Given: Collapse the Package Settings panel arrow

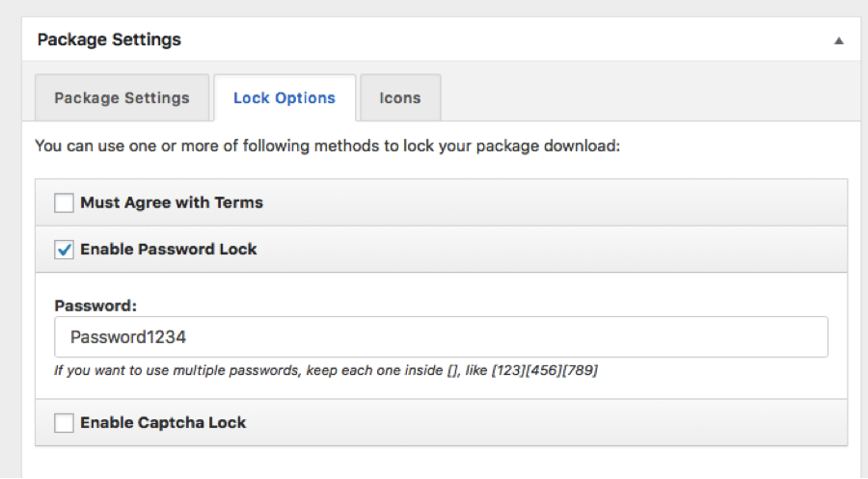Looking at the screenshot, I should point(838,41).
